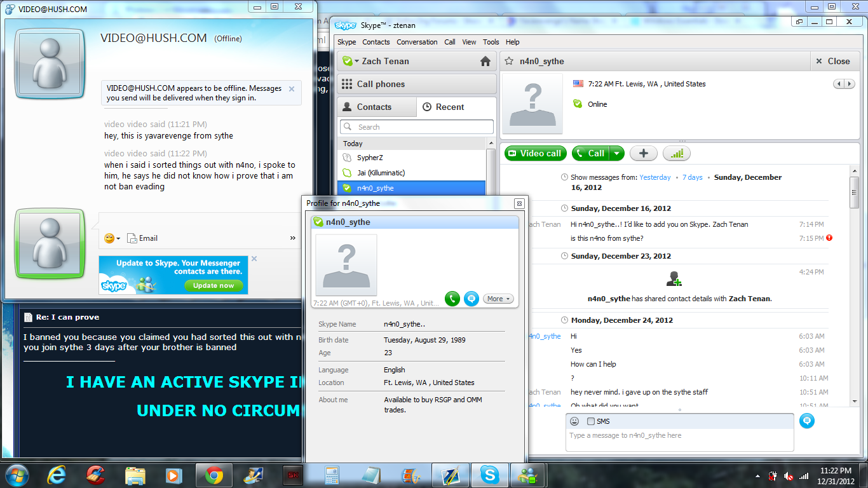
Task: Click the plus button beside Call
Action: [x=644, y=153]
